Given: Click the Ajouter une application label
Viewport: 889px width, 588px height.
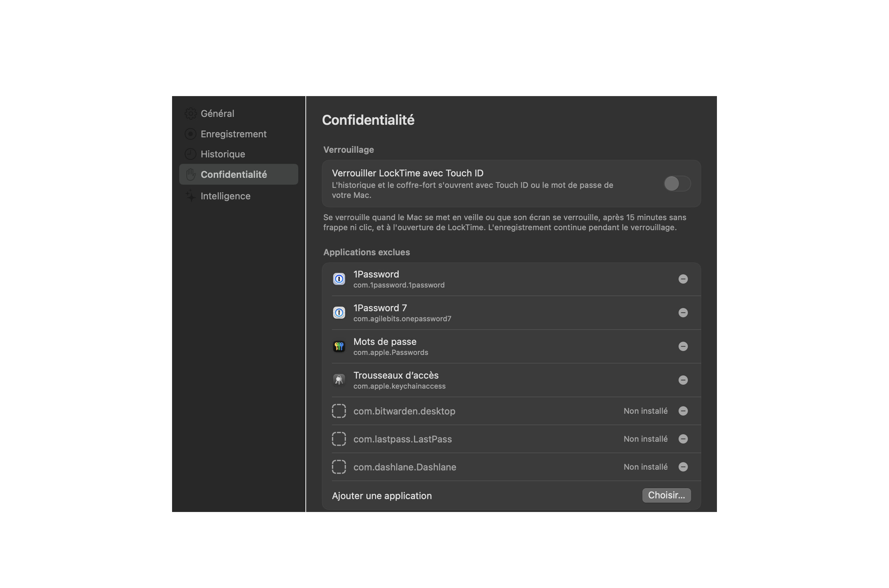Looking at the screenshot, I should click(x=382, y=496).
